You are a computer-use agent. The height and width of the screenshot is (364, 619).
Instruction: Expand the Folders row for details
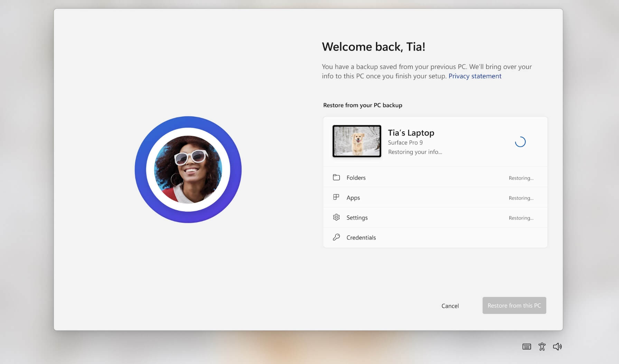[435, 177]
